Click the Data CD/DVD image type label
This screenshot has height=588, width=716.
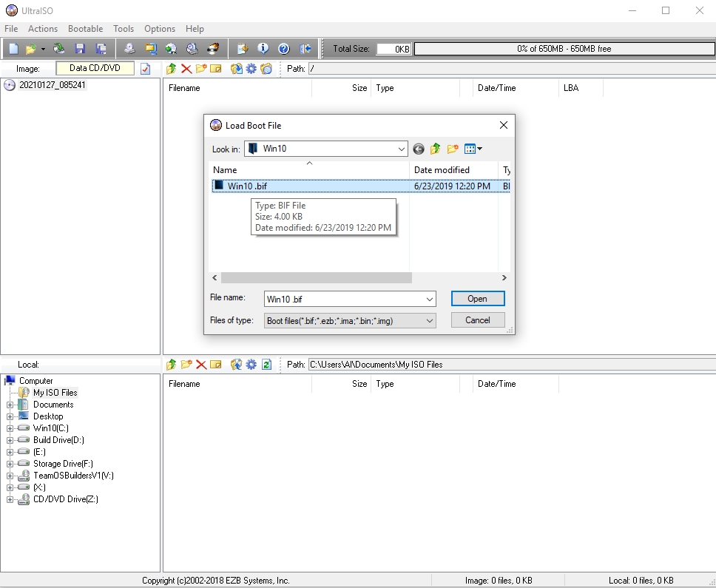[x=95, y=68]
